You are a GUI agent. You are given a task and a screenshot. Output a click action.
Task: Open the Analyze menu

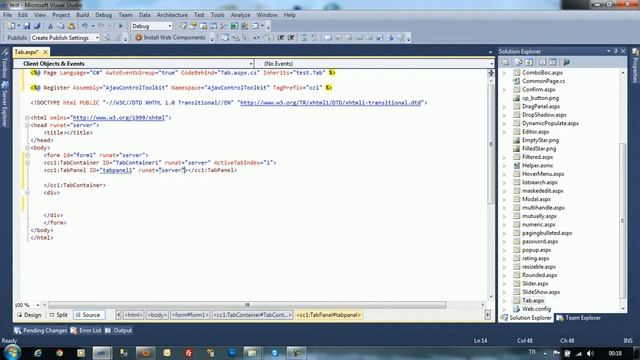coord(240,15)
